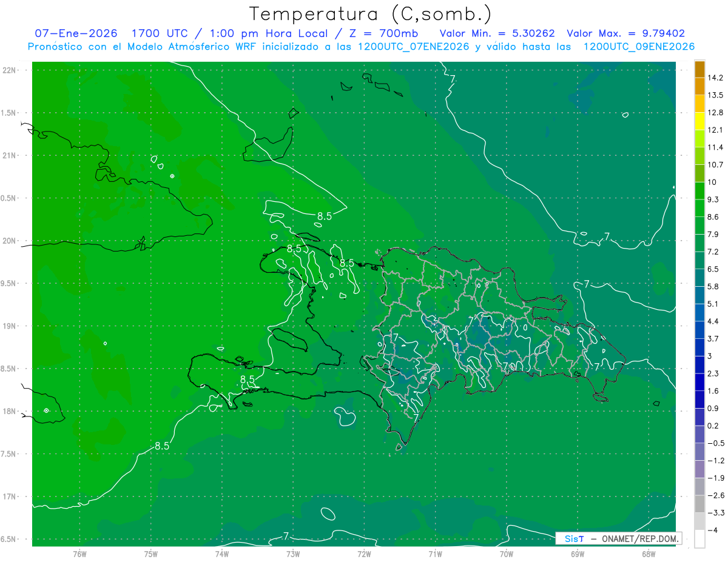Click the -1.2 value on the color scale
728x562 pixels.
tap(716, 460)
